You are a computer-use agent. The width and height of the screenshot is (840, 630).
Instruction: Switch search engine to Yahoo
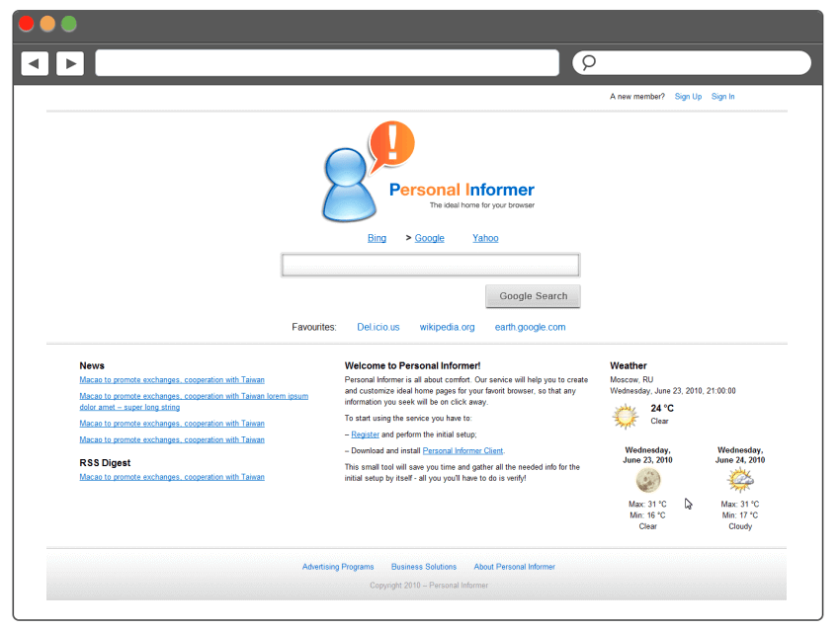tap(485, 238)
